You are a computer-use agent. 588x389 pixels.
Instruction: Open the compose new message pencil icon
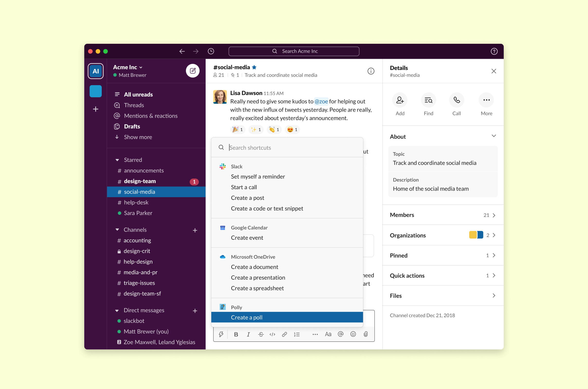(x=193, y=71)
